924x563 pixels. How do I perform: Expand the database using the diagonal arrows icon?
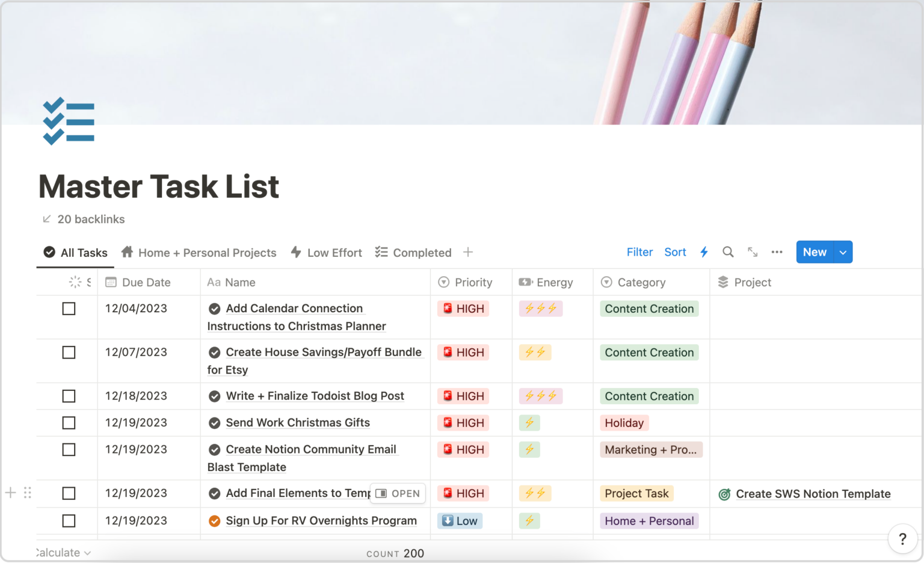pyautogui.click(x=752, y=252)
